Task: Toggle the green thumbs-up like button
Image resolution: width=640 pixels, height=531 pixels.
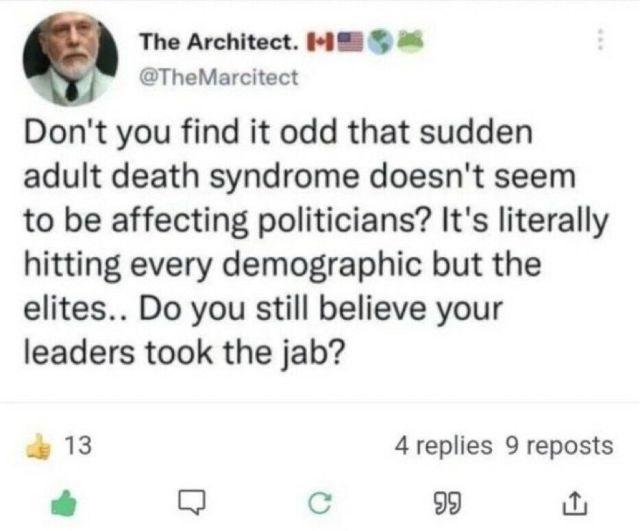Action: [x=64, y=503]
